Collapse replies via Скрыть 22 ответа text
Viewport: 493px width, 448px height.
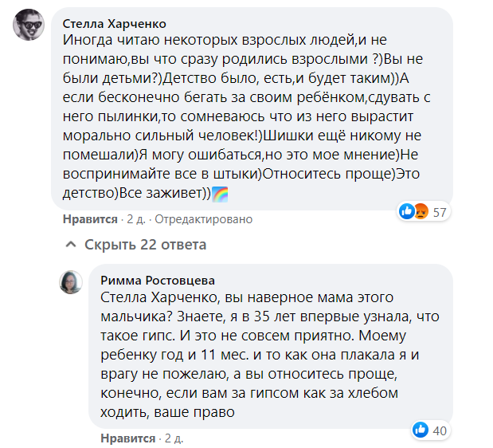click(145, 245)
